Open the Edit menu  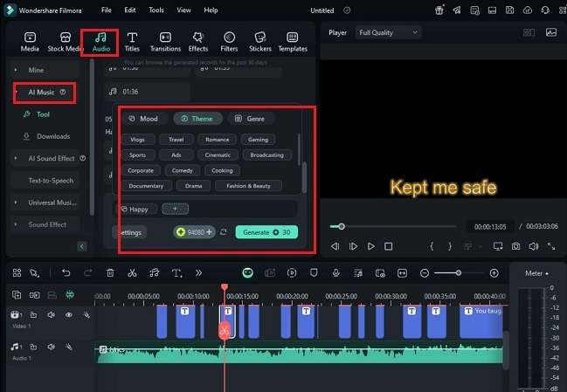(x=130, y=10)
